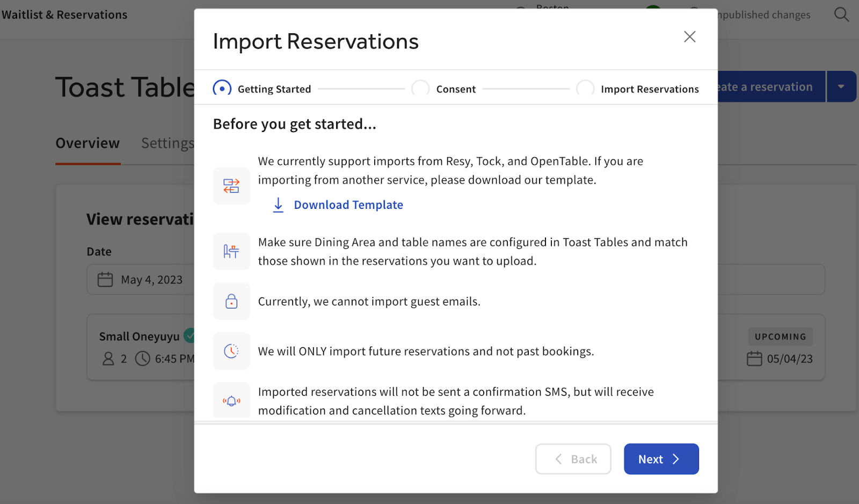The width and height of the screenshot is (859, 504).
Task: Click the lock icon next to guest emails note
Action: (x=231, y=301)
